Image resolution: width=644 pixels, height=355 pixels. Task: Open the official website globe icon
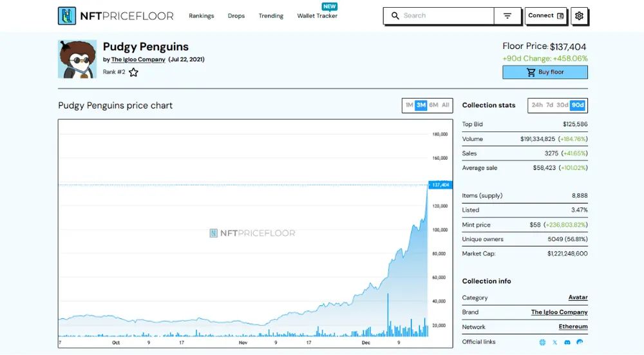pos(542,342)
